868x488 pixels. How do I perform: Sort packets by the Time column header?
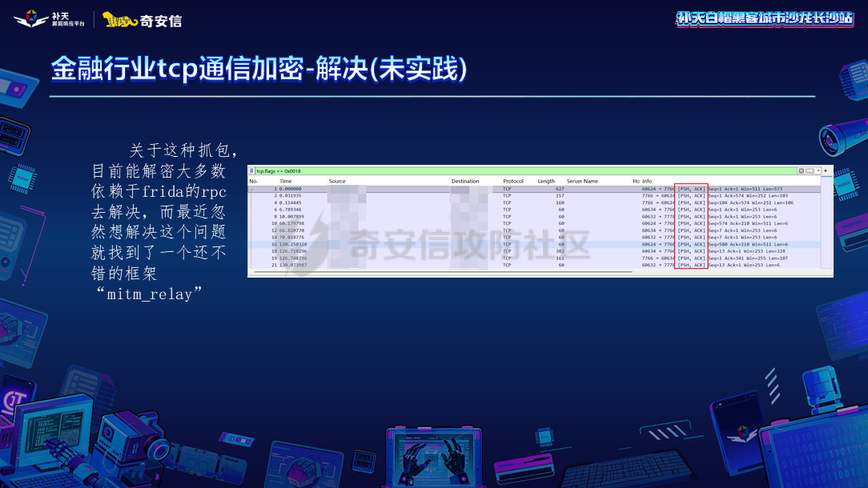(284, 181)
